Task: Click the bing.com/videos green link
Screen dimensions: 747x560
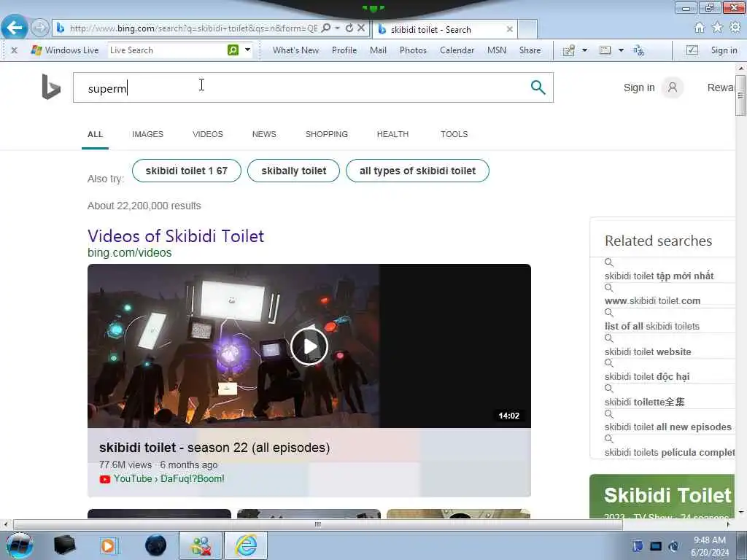Action: tap(129, 252)
